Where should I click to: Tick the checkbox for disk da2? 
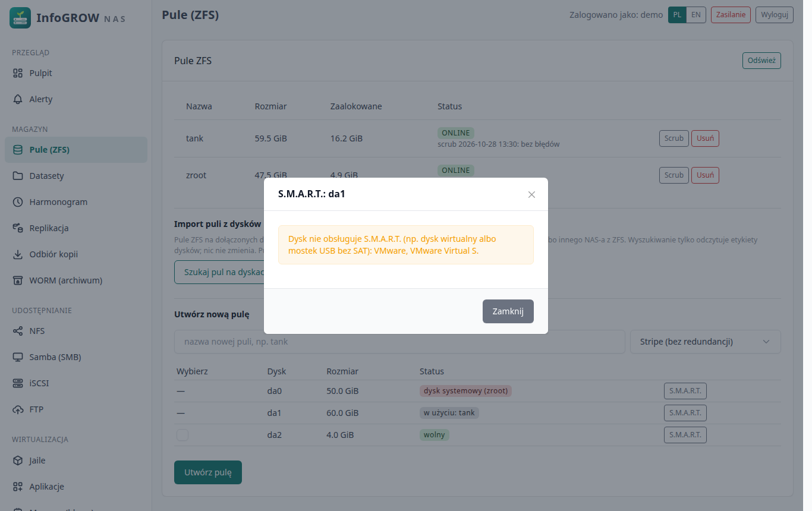click(182, 435)
